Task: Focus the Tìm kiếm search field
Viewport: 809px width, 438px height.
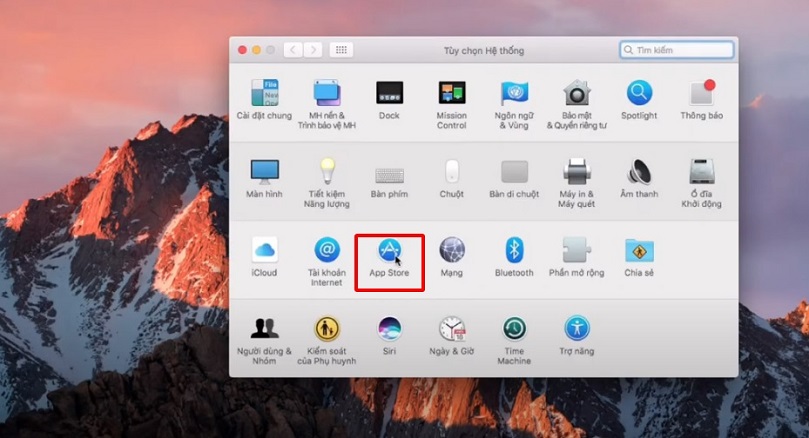Action: (x=676, y=50)
